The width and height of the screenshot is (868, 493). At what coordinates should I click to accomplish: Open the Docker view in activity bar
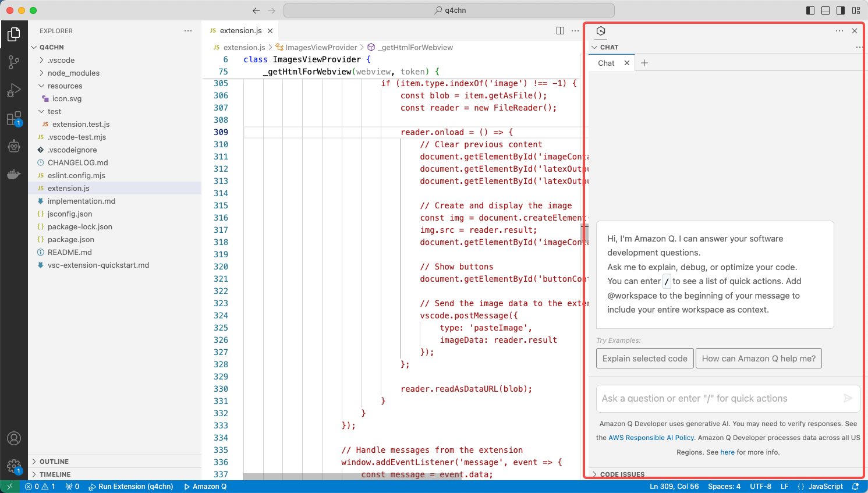tap(14, 174)
